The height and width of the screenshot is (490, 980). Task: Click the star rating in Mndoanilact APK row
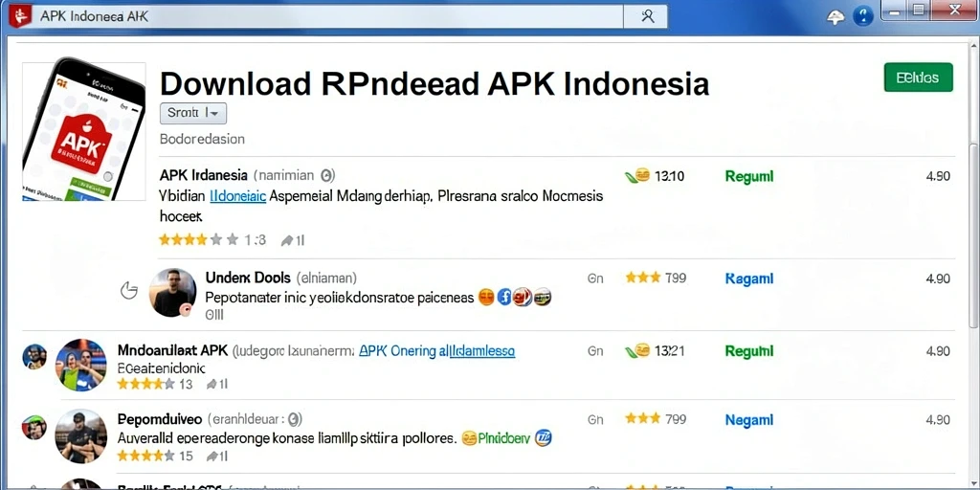[146, 384]
